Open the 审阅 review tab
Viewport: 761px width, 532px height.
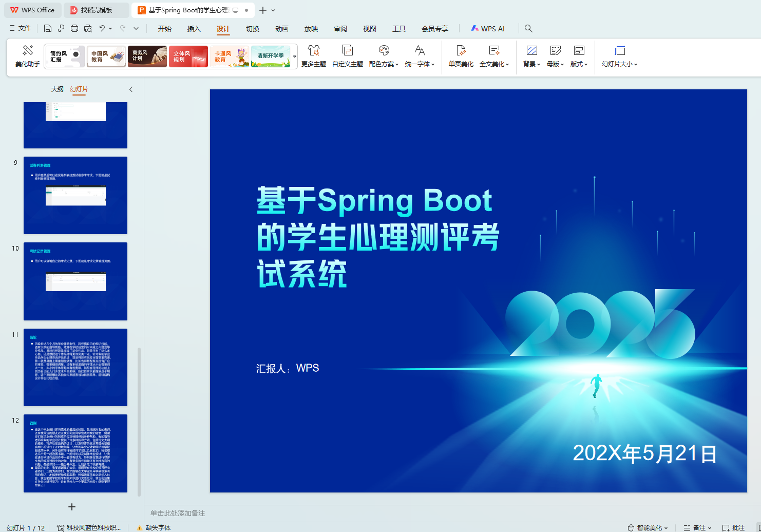(340, 29)
